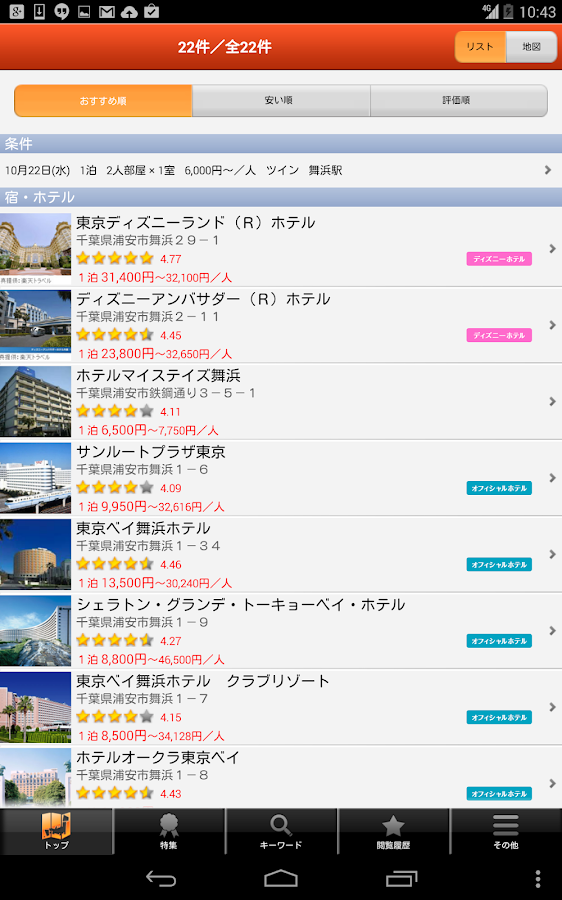This screenshot has height=900, width=562.
Task: Open ホテルマイステイズ舞浜 row chevron
Action: [x=552, y=401]
